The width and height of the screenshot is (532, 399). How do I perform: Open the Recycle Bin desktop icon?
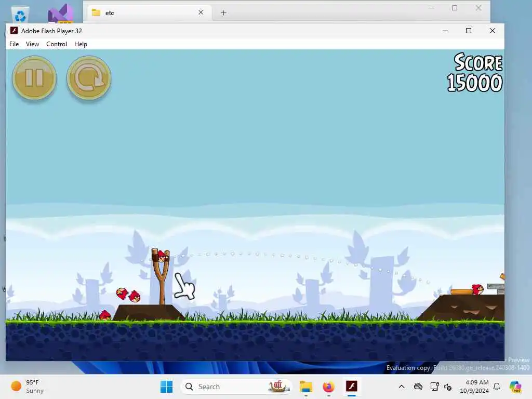tap(20, 15)
